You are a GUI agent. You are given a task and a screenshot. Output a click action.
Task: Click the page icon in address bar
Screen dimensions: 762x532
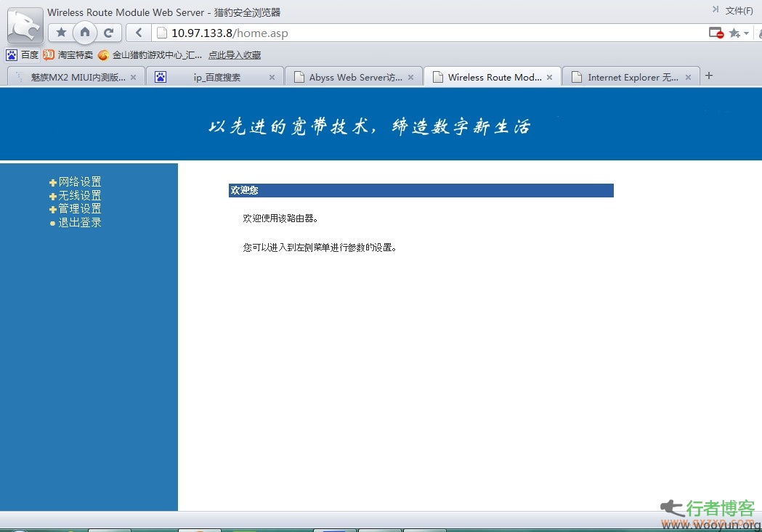162,33
